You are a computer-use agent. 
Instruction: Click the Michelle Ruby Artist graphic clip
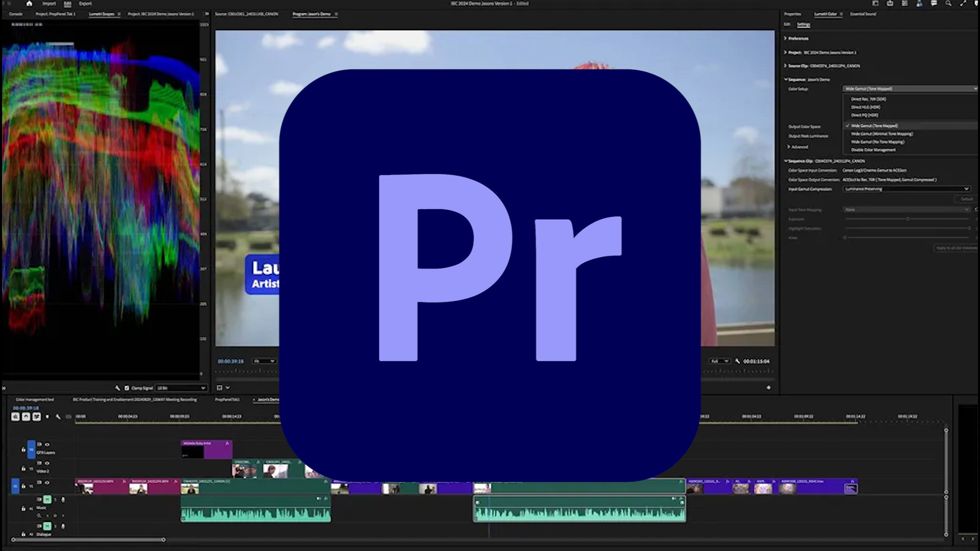coord(206,449)
